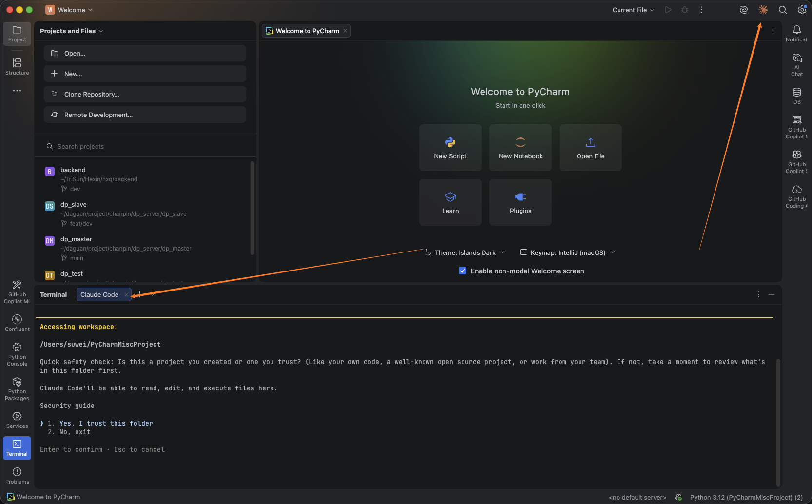812x504 pixels.
Task: Open the Notifications panel
Action: 796,34
